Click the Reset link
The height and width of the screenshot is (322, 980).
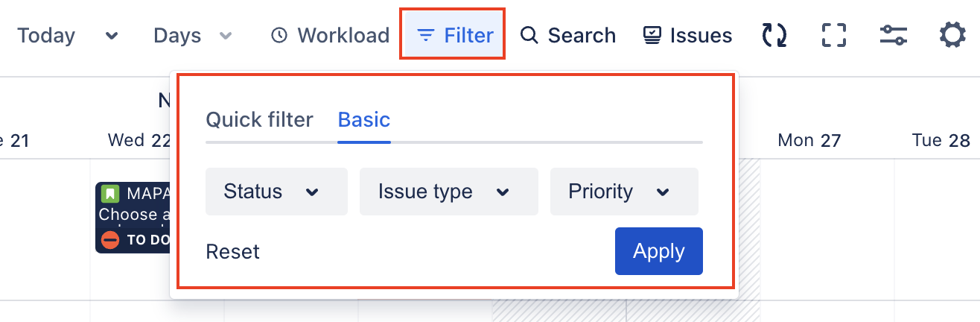(x=232, y=252)
